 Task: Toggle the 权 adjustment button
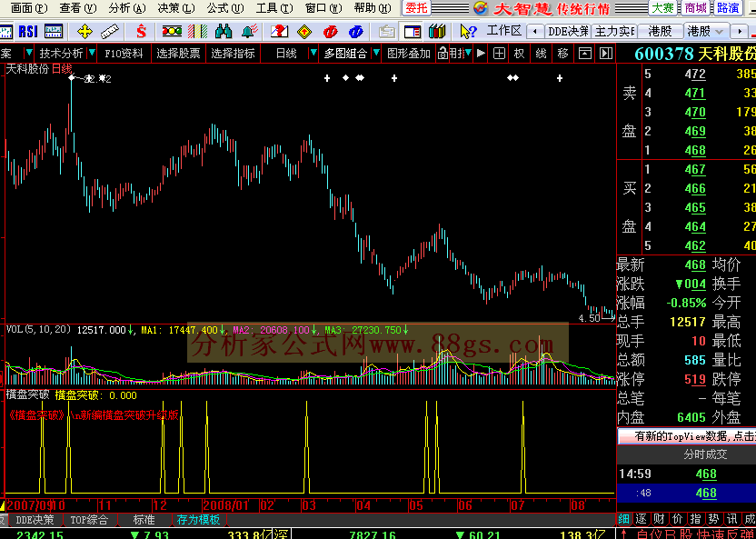pyautogui.click(x=519, y=53)
